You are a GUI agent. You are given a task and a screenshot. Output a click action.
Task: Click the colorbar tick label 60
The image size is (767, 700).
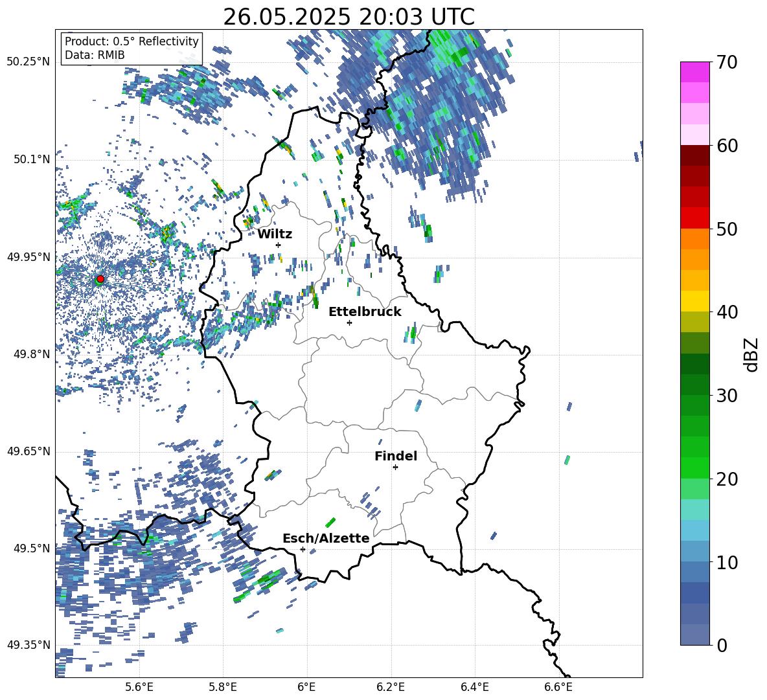(x=727, y=146)
